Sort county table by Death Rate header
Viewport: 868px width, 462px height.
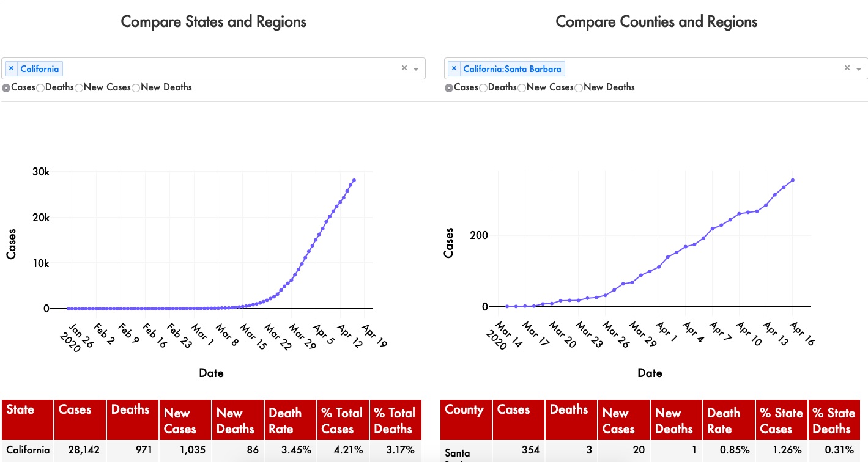(x=730, y=420)
